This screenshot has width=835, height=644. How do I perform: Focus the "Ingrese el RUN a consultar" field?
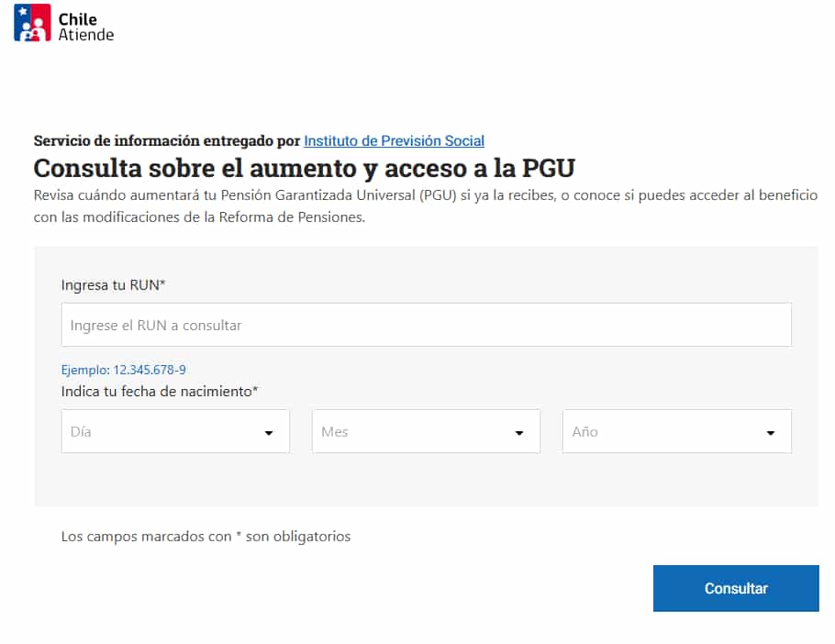426,325
